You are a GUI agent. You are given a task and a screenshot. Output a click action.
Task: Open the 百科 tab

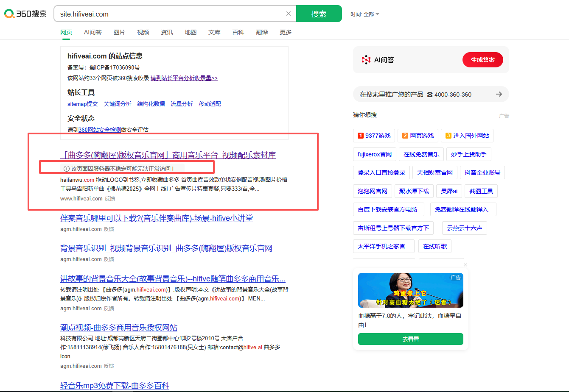[x=238, y=32]
